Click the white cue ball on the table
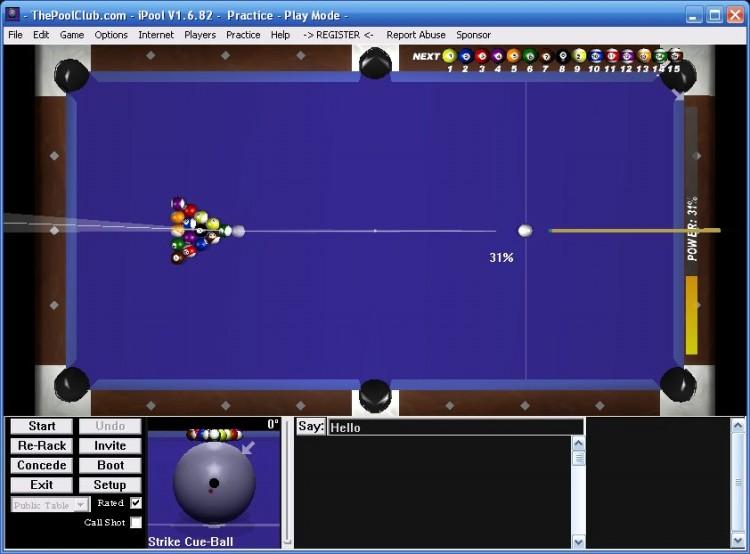750x554 pixels. (x=525, y=231)
